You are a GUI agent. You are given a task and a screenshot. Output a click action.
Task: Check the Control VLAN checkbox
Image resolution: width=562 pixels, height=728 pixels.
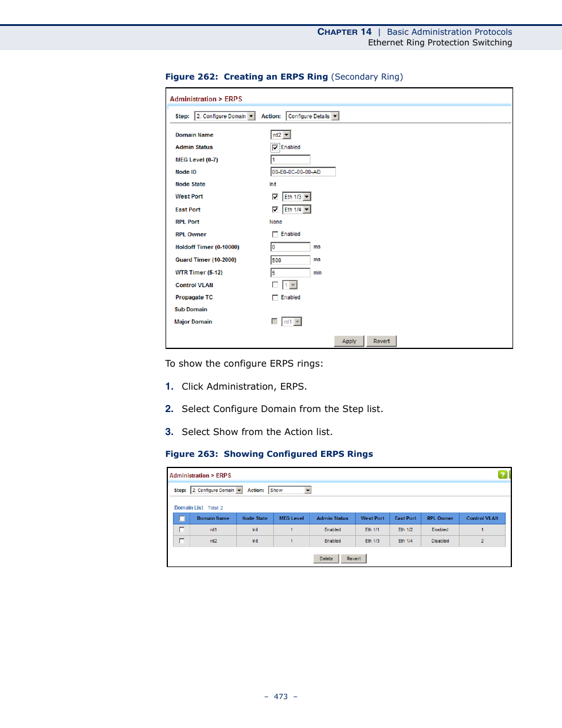[275, 285]
